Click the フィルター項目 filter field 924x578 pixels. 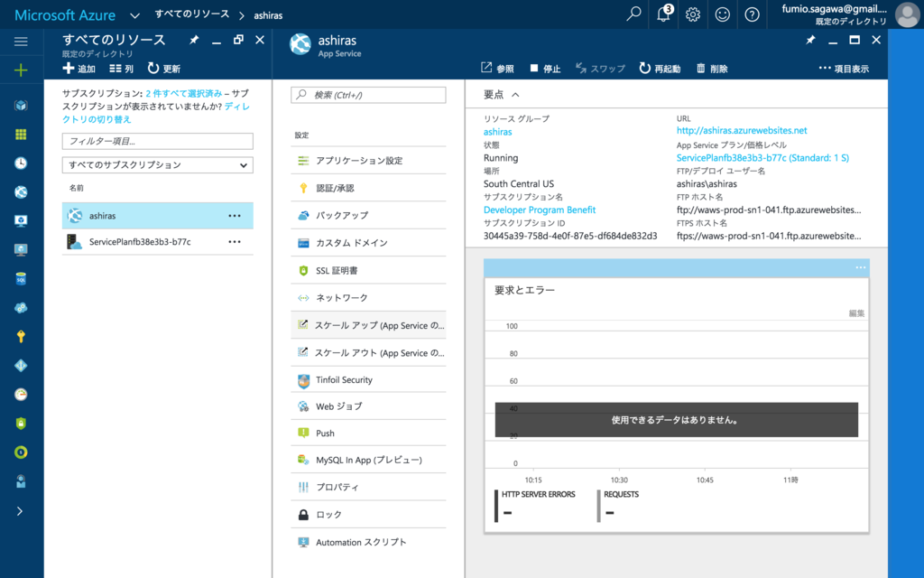point(157,141)
